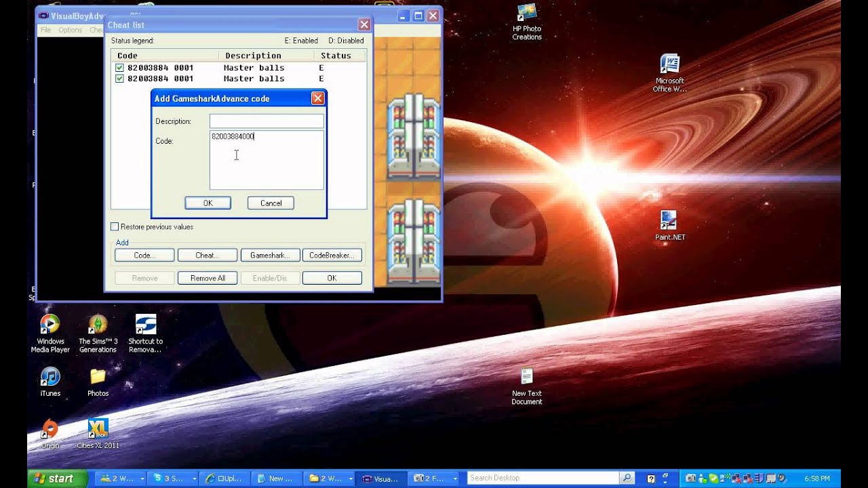Open the File menu in VisualBoyAdvance
This screenshot has width=868, height=488.
(x=45, y=30)
